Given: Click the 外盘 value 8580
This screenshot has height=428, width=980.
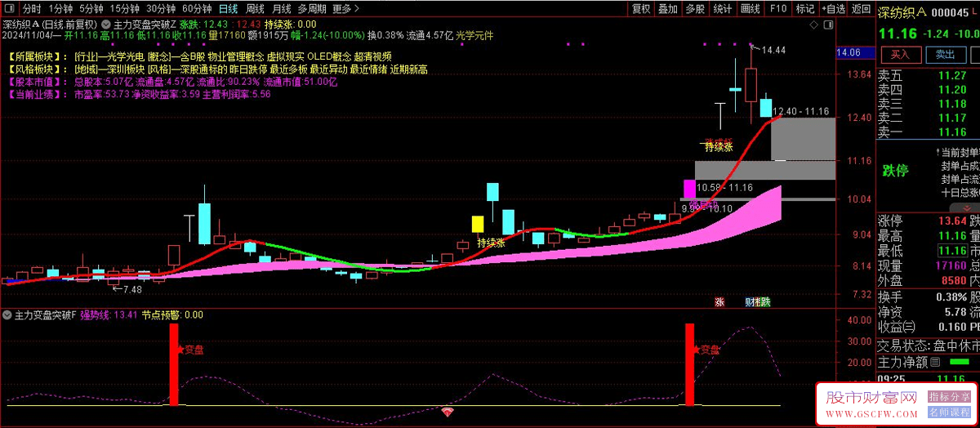Looking at the screenshot, I should [x=954, y=280].
